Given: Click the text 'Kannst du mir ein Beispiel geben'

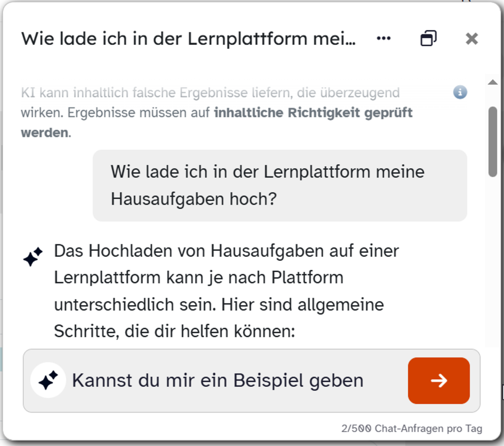Looking at the screenshot, I should coord(218,380).
